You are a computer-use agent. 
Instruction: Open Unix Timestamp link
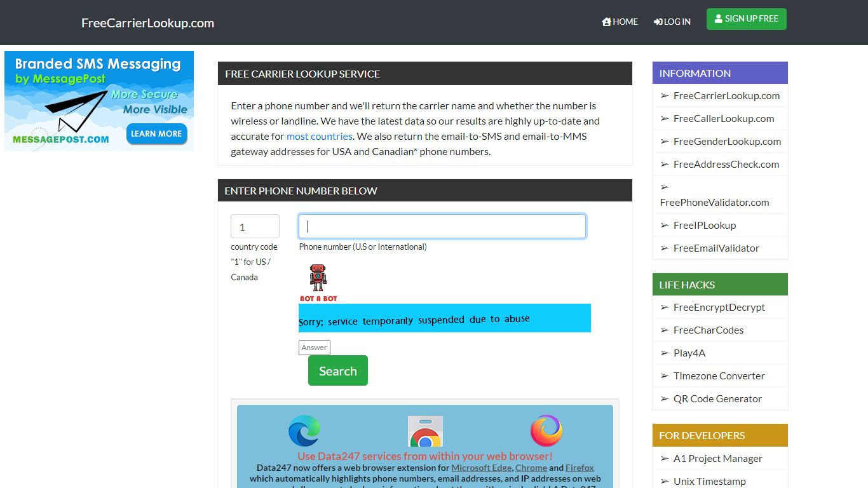point(710,481)
